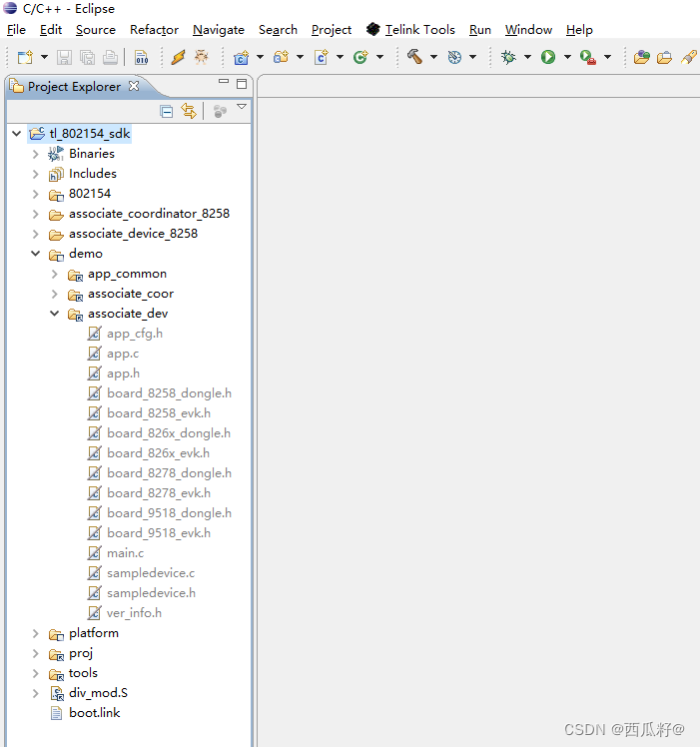This screenshot has width=700, height=747.
Task: Close the Project Explorer tab
Action: point(134,86)
